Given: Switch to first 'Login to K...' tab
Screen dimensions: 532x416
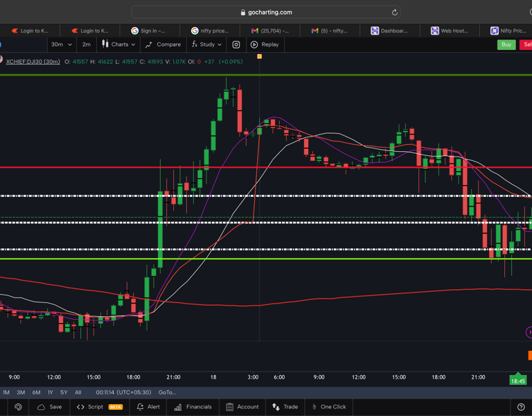Looking at the screenshot, I should click(x=30, y=31).
